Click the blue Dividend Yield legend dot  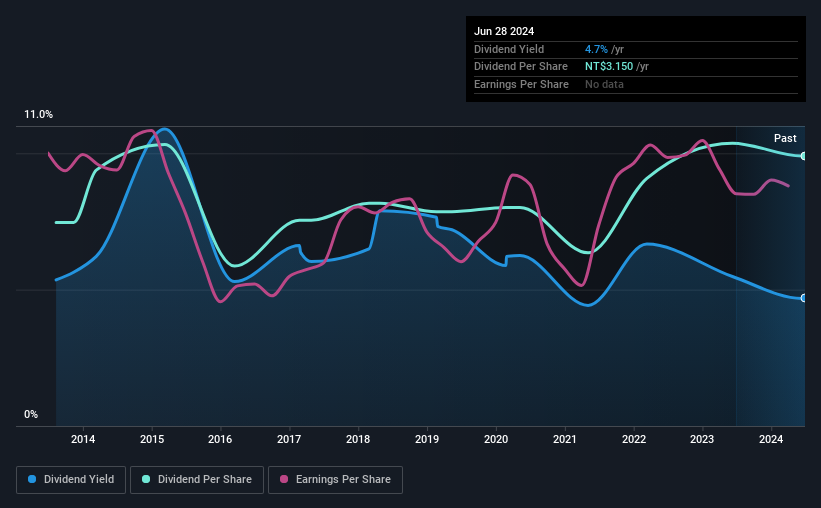[32, 479]
